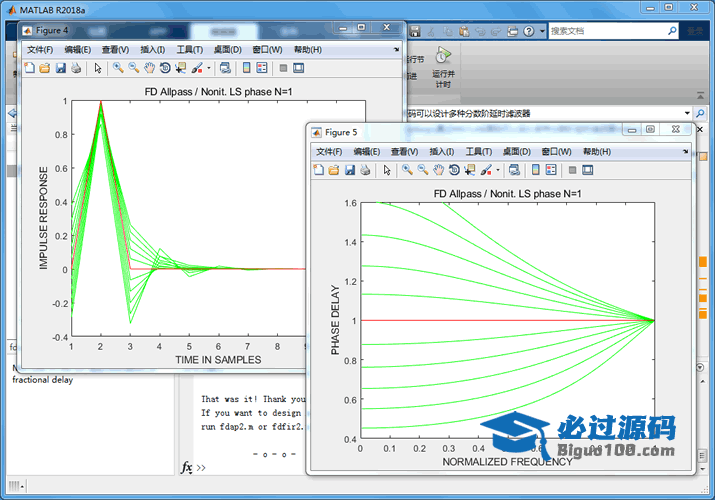This screenshot has width=715, height=500.
Task: Open 窗口(W) menu in Figure 4
Action: pos(268,50)
